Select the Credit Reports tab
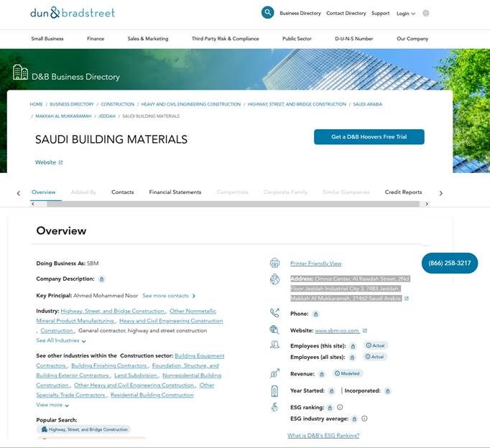 click(x=403, y=192)
